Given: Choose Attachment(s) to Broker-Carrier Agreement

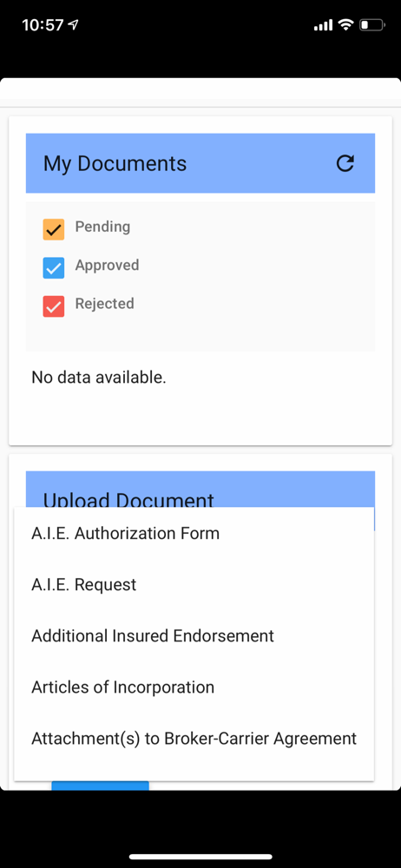Looking at the screenshot, I should point(194,739).
